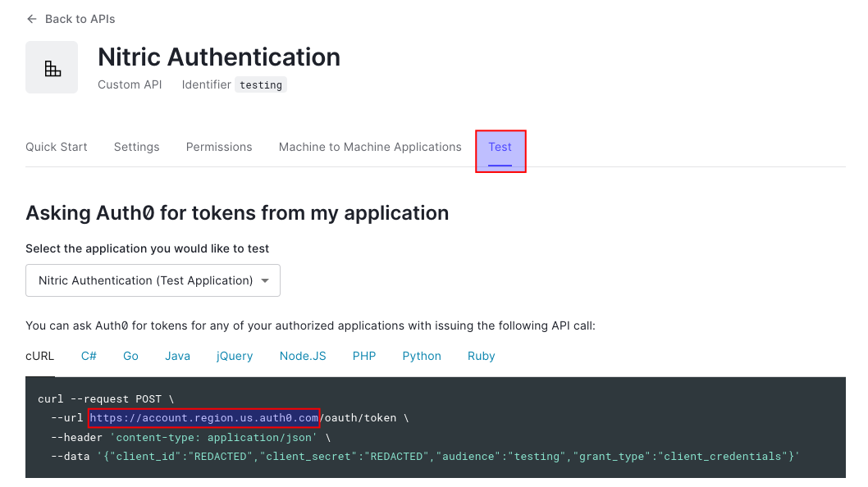The height and width of the screenshot is (487, 868).
Task: Go to the Permissions tab
Action: tap(219, 147)
